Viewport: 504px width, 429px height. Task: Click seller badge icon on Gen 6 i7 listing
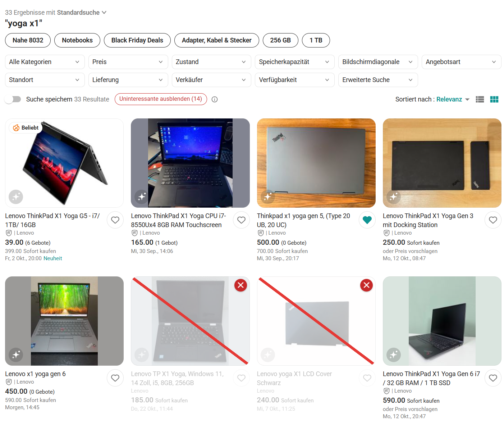pos(386,391)
